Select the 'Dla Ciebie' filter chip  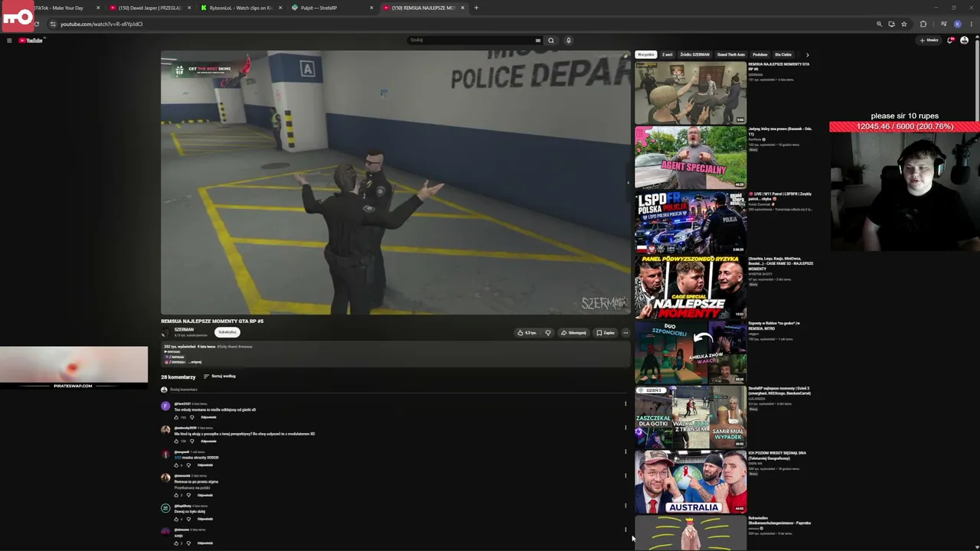click(783, 55)
